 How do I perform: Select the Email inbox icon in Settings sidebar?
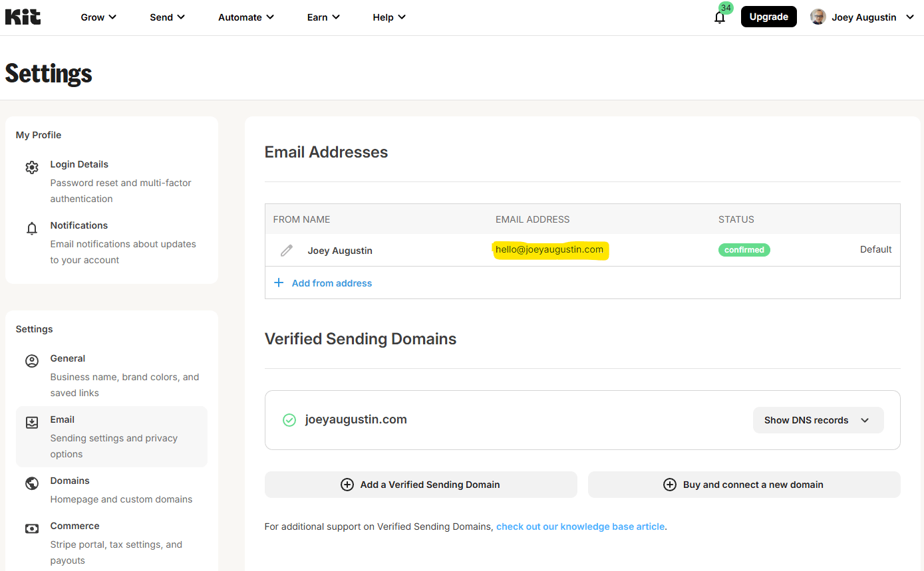click(x=32, y=422)
